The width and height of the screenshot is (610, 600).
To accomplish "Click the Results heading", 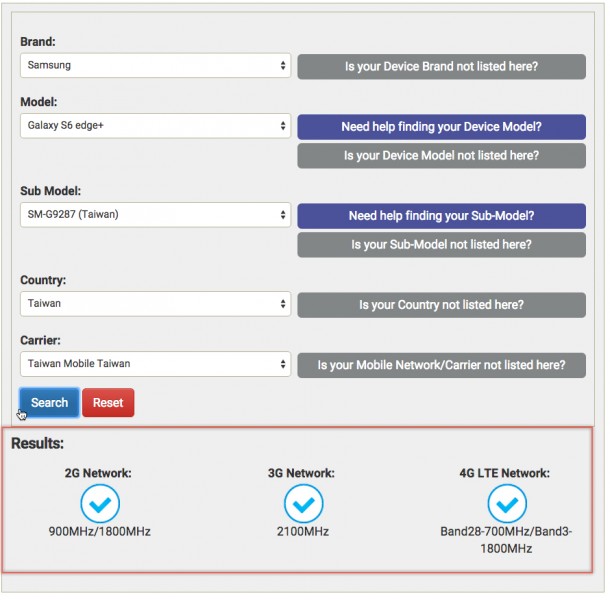I will pyautogui.click(x=38, y=443).
